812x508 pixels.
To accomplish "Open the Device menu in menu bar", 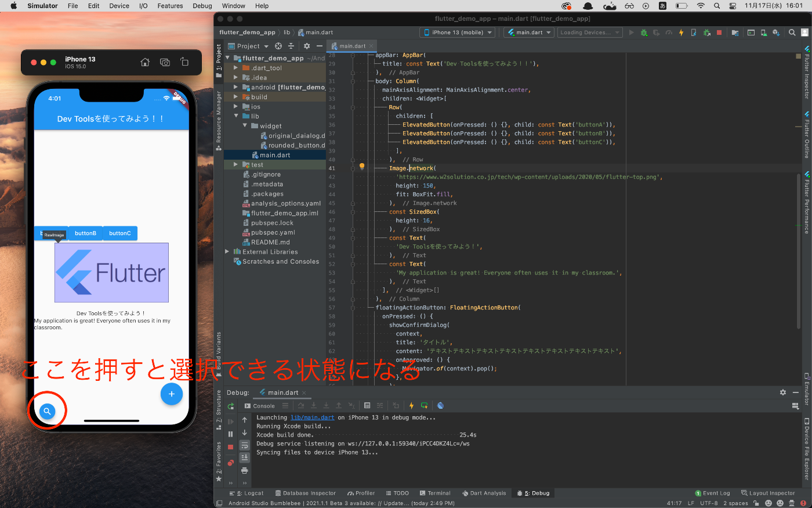I will 119,6.
